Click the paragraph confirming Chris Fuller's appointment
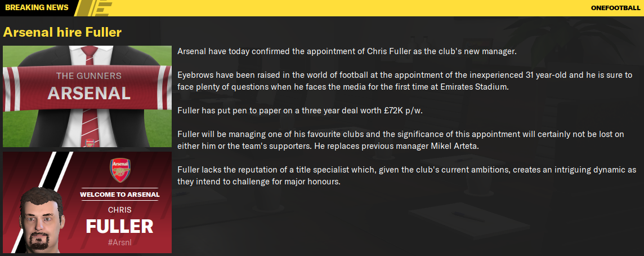 click(347, 51)
